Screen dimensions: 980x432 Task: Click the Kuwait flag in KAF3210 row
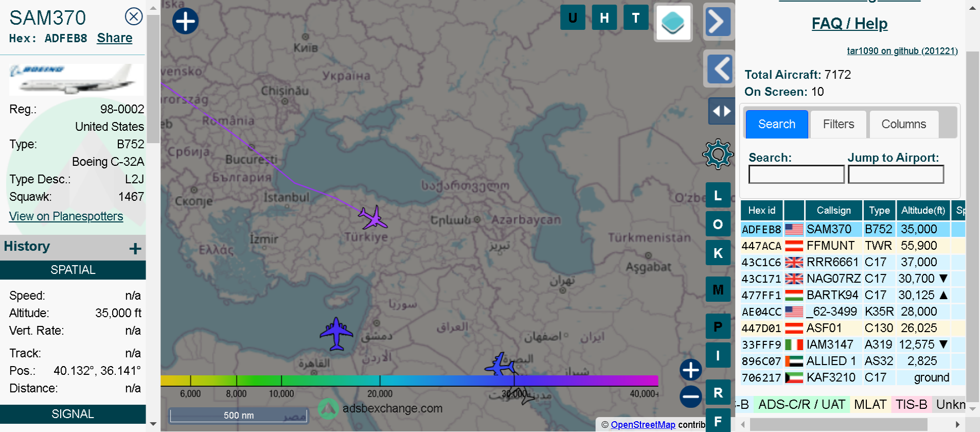[794, 377]
